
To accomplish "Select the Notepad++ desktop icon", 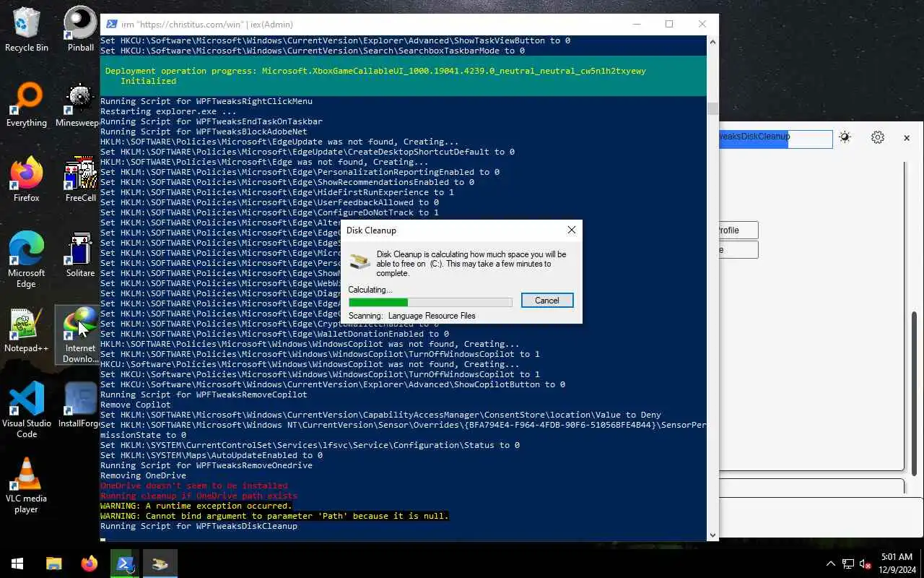I will point(27,331).
